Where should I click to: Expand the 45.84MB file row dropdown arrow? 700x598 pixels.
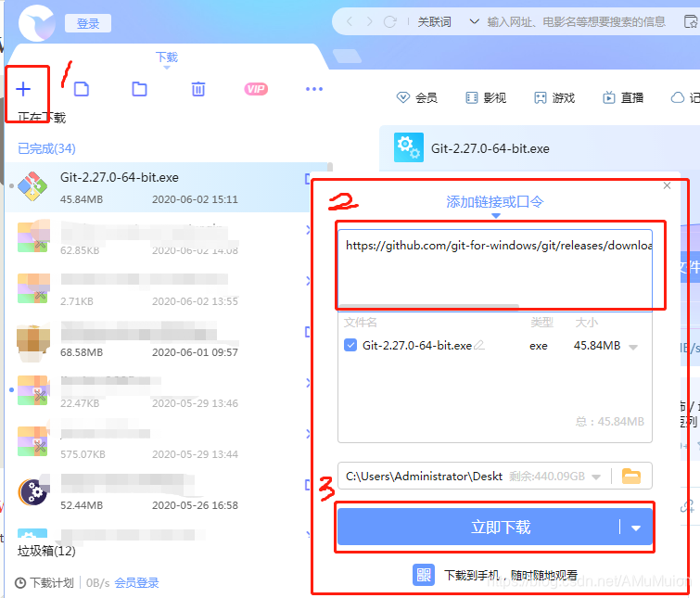pyautogui.click(x=633, y=347)
